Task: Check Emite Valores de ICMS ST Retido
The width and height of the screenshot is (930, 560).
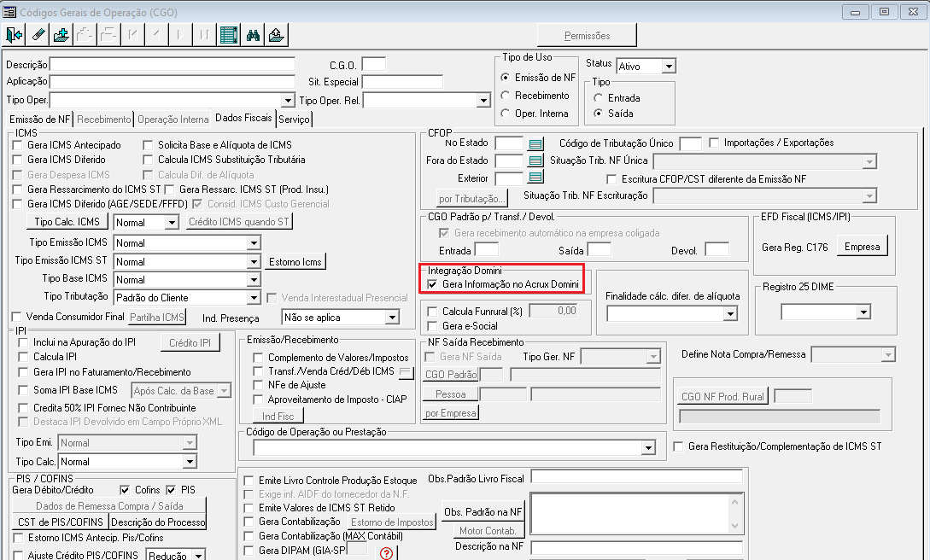Action: click(249, 509)
